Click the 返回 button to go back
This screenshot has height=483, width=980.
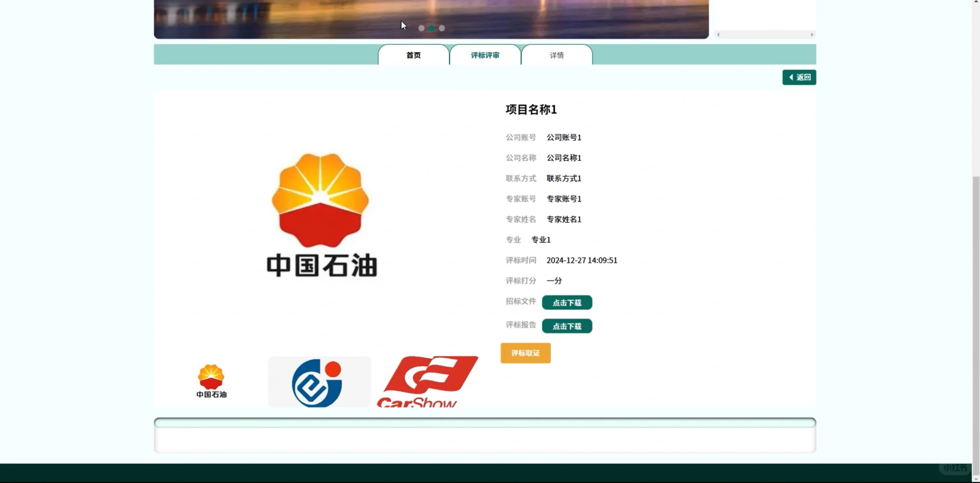point(799,77)
